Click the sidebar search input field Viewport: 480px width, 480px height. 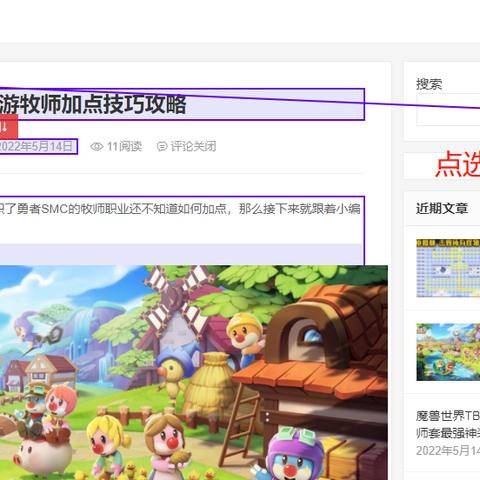tap(448, 110)
